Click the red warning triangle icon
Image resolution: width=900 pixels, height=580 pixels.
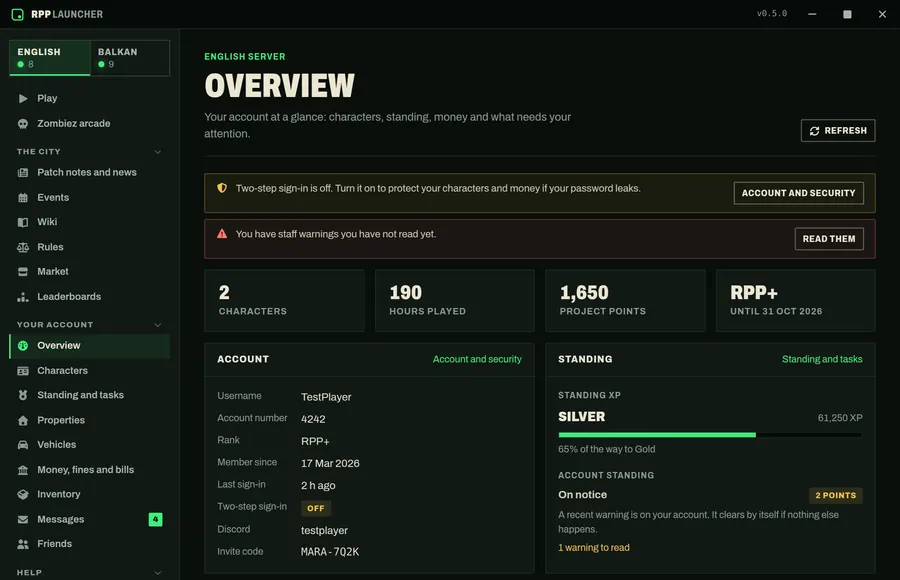click(222, 234)
